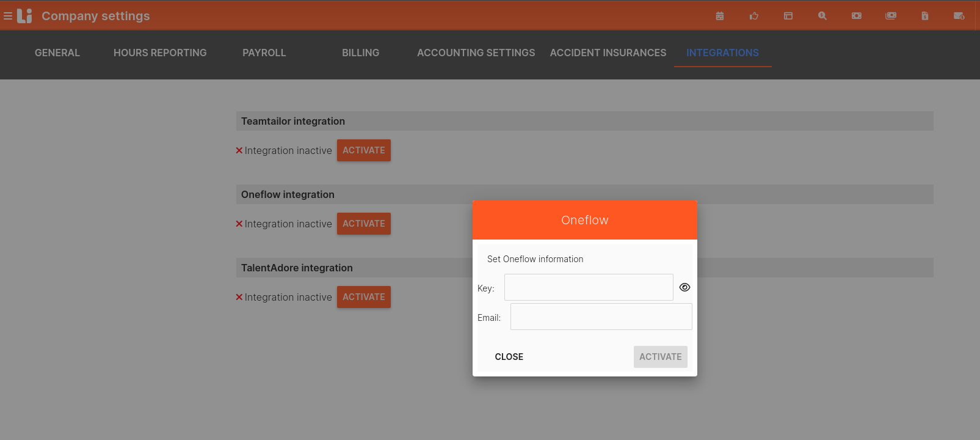This screenshot has height=440, width=980.
Task: Open the stacked banknotes icon
Action: point(891,16)
